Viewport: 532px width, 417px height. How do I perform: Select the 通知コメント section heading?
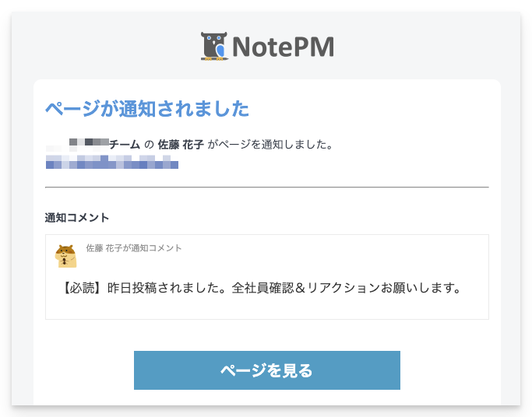[77, 218]
